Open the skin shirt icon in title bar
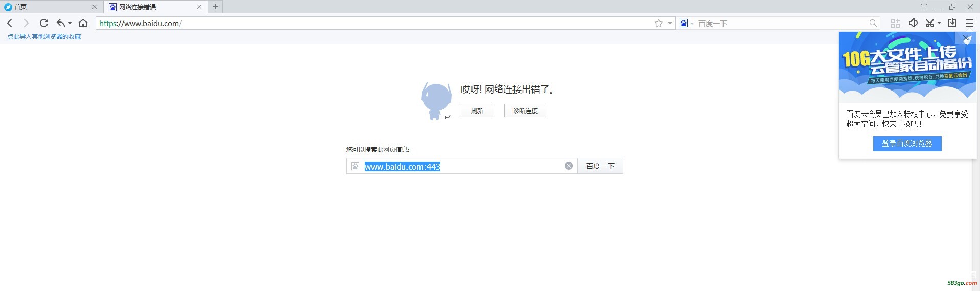This screenshot has width=980, height=291. tap(924, 7)
